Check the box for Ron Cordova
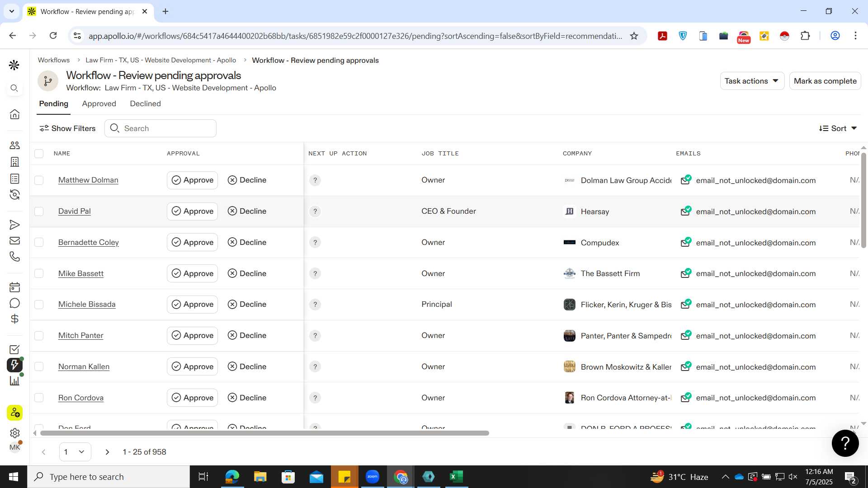The width and height of the screenshot is (868, 488). click(x=39, y=398)
